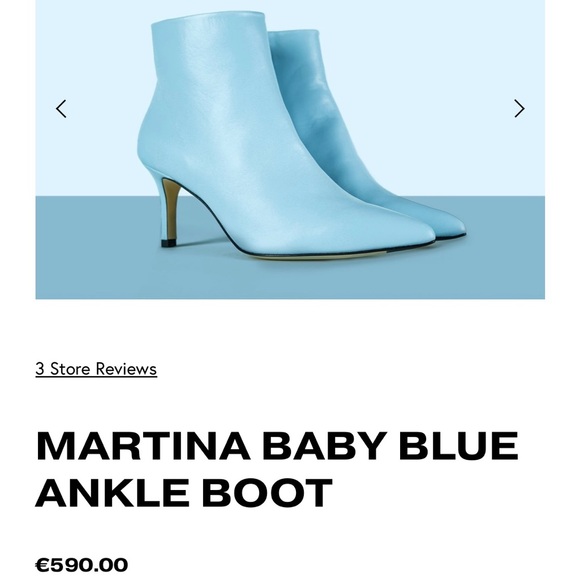Click the word Reviews in store reviews link

tap(126, 369)
